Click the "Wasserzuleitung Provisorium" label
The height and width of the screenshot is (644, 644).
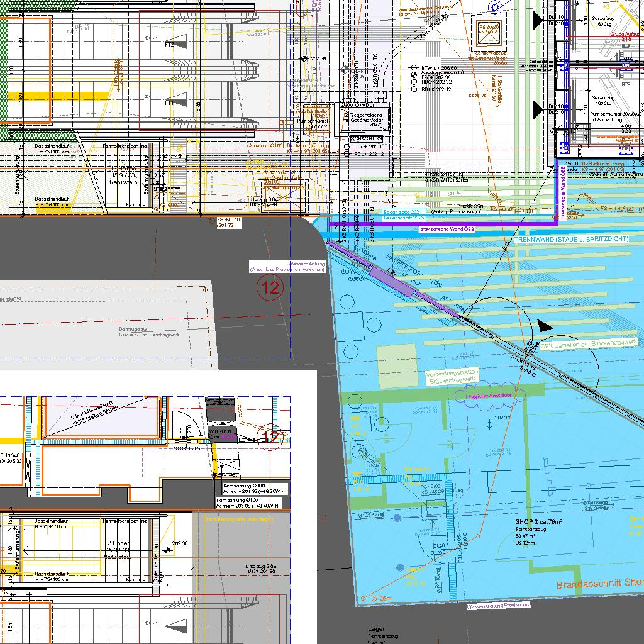[x=498, y=606]
